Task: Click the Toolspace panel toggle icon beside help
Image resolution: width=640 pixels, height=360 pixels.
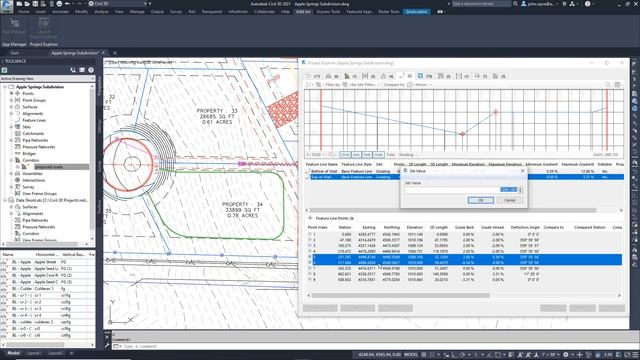Action: point(82,70)
